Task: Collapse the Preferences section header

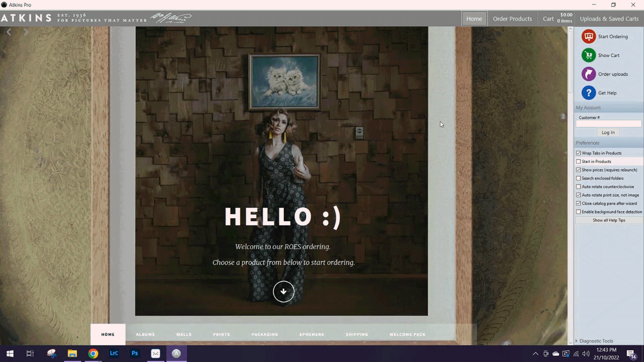Action: point(609,143)
